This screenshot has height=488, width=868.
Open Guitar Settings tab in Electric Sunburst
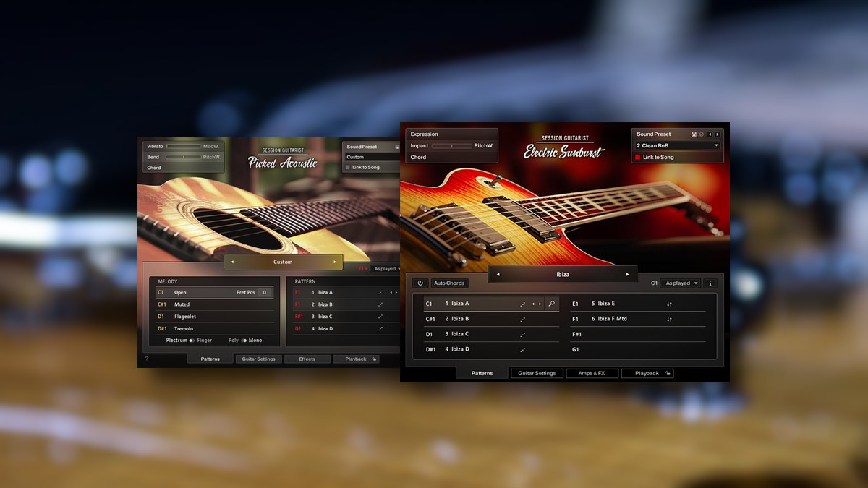pyautogui.click(x=537, y=373)
